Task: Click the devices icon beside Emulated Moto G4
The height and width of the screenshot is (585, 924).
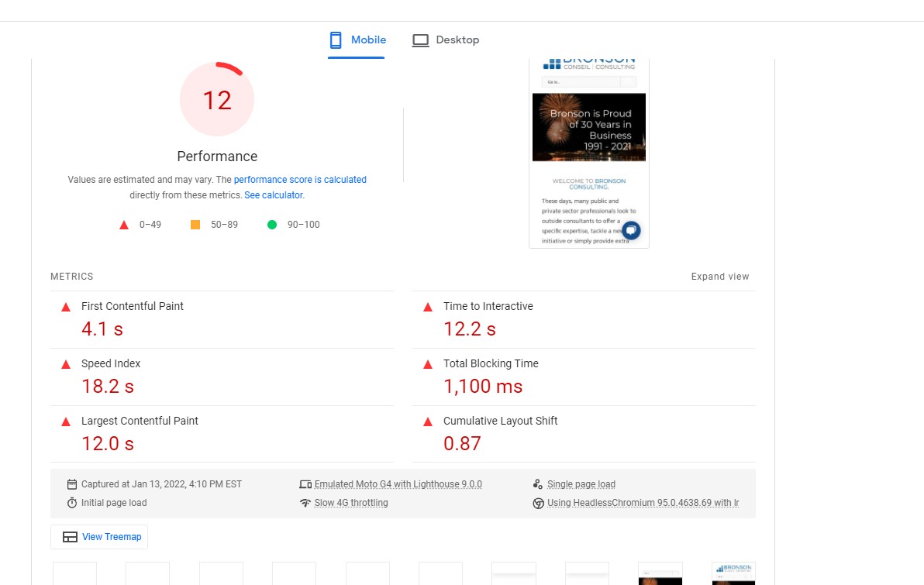Action: (305, 484)
